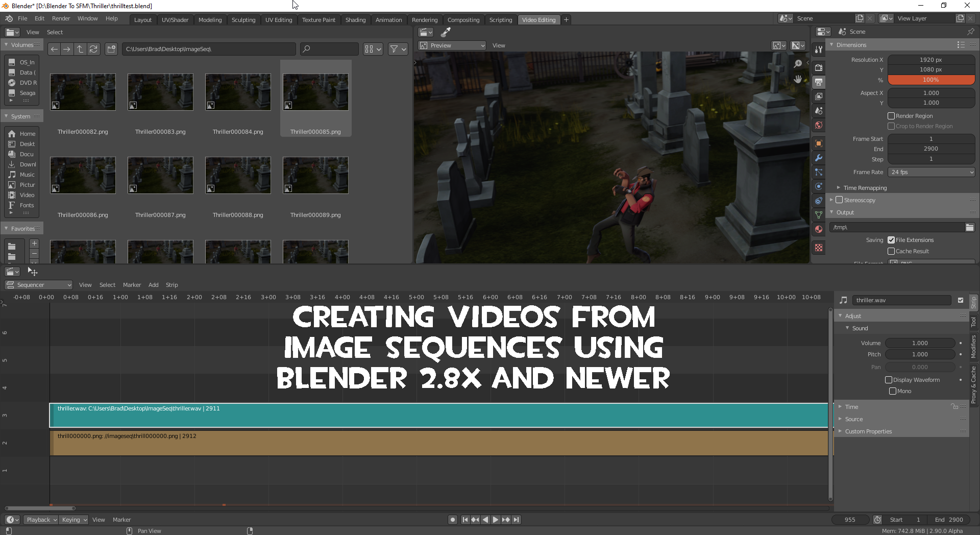Screen dimensions: 980x535
Task: Open the Music system bookmark
Action: 22,175
